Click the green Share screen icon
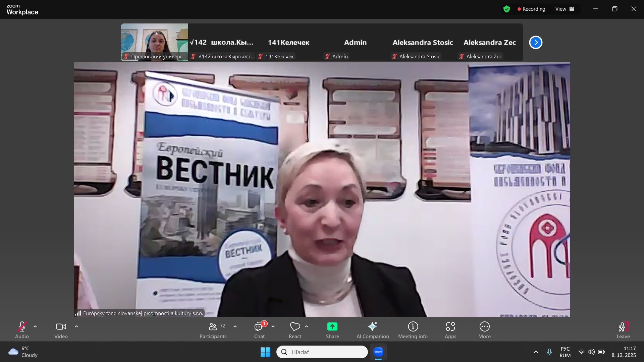Screen dimensions: 644x362 [x=332, y=327]
